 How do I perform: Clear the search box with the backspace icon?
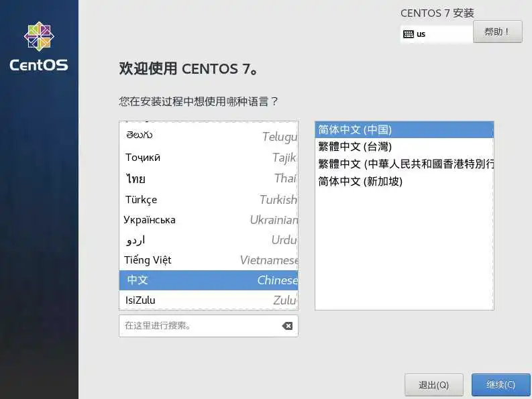coord(287,326)
